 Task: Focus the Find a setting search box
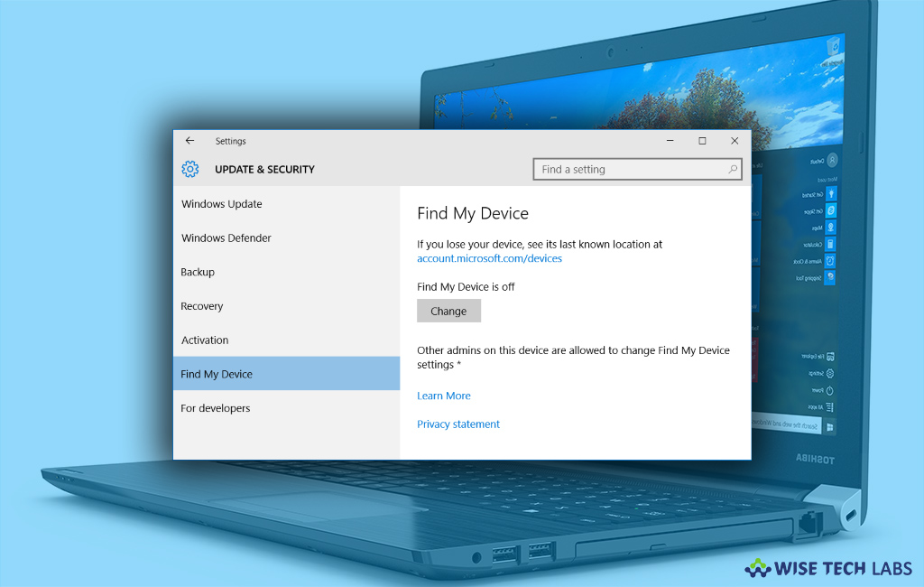pos(637,169)
